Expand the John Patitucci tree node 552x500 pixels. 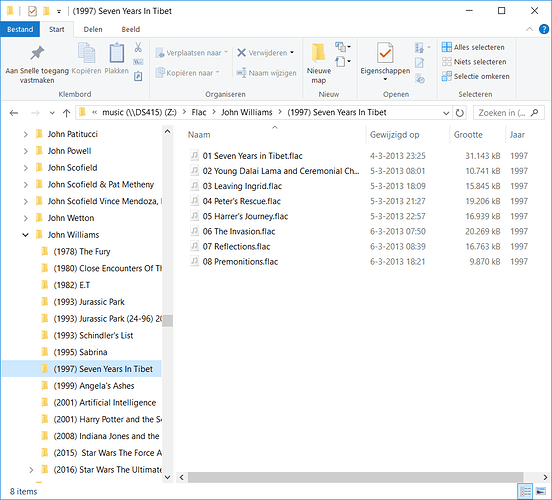coord(25,134)
